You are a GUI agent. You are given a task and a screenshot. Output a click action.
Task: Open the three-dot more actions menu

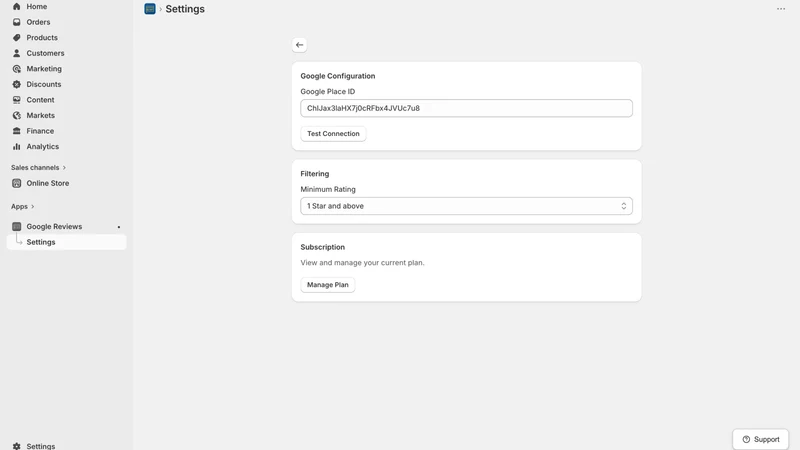[x=781, y=9]
